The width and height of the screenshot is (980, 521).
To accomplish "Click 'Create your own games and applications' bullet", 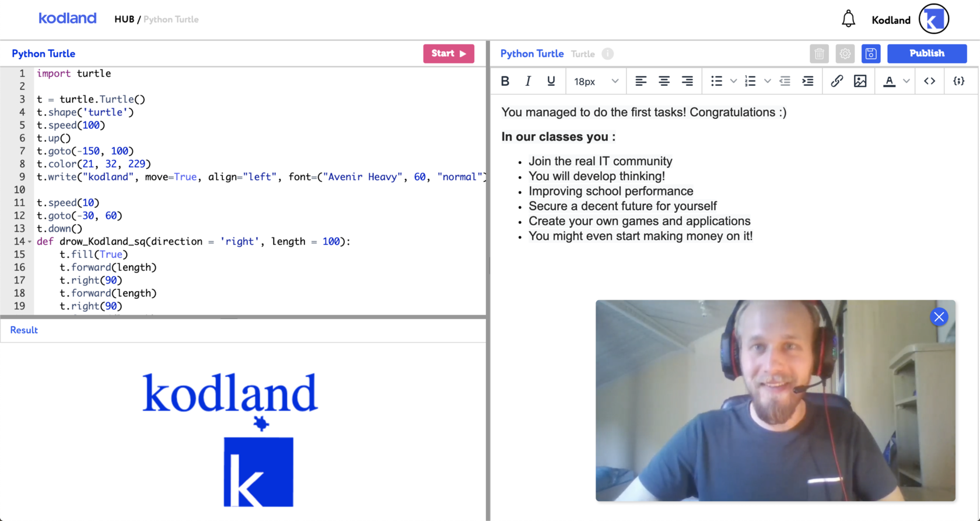I will point(639,221).
